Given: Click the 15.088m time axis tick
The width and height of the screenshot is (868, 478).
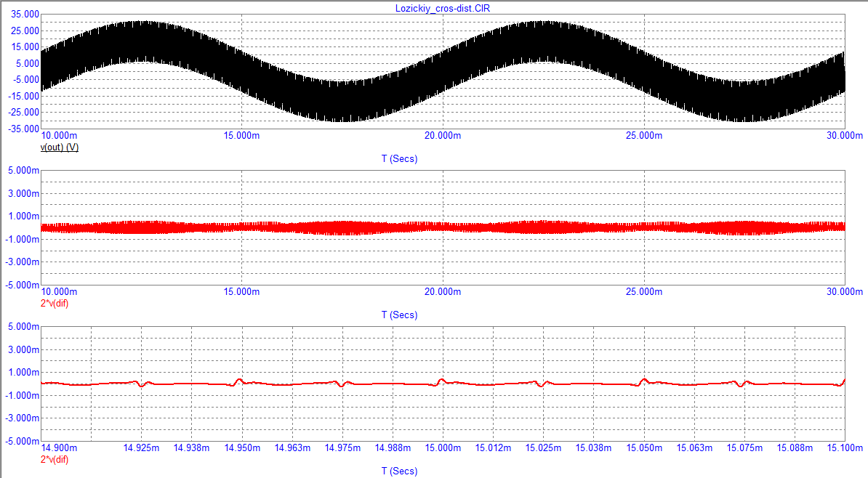Looking at the screenshot, I should click(795, 447).
